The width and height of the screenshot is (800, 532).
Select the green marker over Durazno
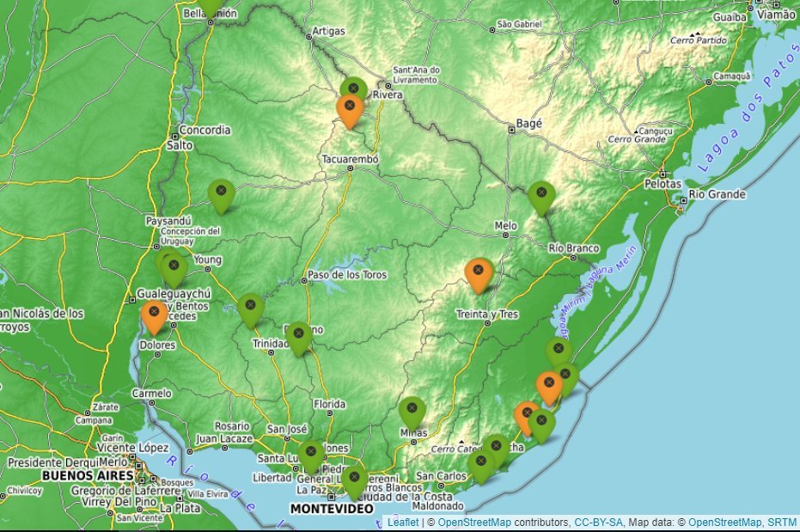298,336
